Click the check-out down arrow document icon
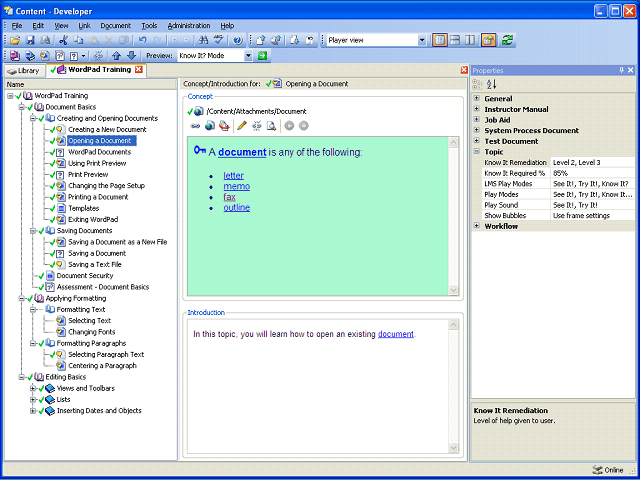Screen dimensions: 640x480 pos(295,40)
